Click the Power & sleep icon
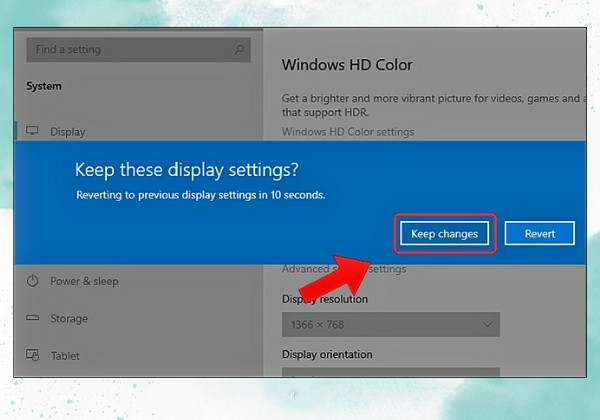This screenshot has width=600, height=420. [x=33, y=281]
